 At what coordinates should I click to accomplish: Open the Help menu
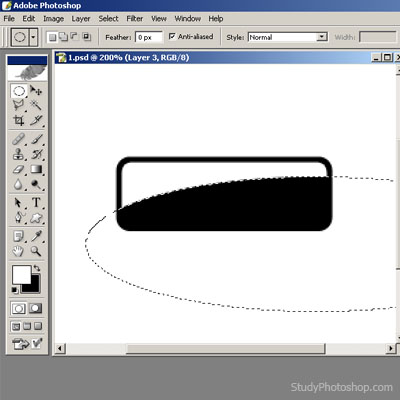tap(216, 19)
